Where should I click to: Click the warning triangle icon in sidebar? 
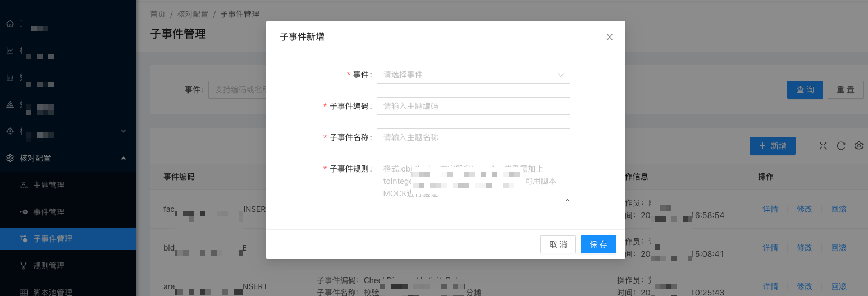(10, 104)
